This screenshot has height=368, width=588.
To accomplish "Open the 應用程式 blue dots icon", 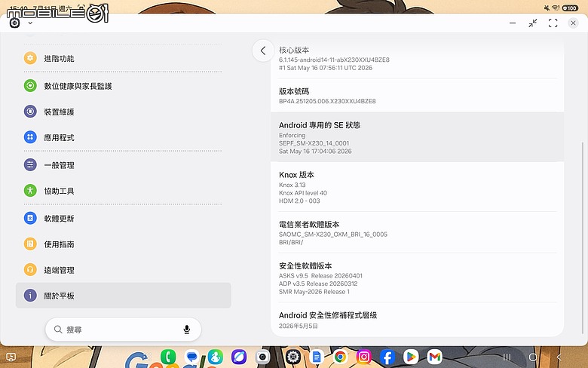I will point(30,137).
